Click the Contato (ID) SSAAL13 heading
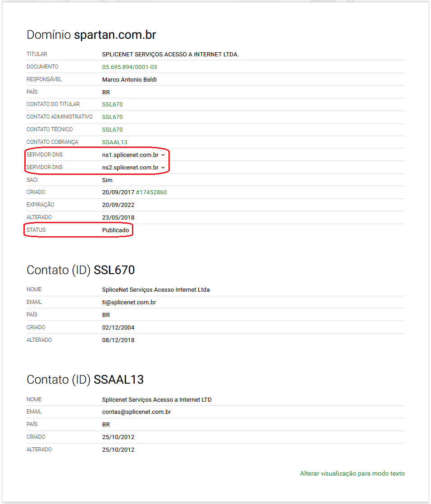This screenshot has height=504, width=431. [85, 380]
